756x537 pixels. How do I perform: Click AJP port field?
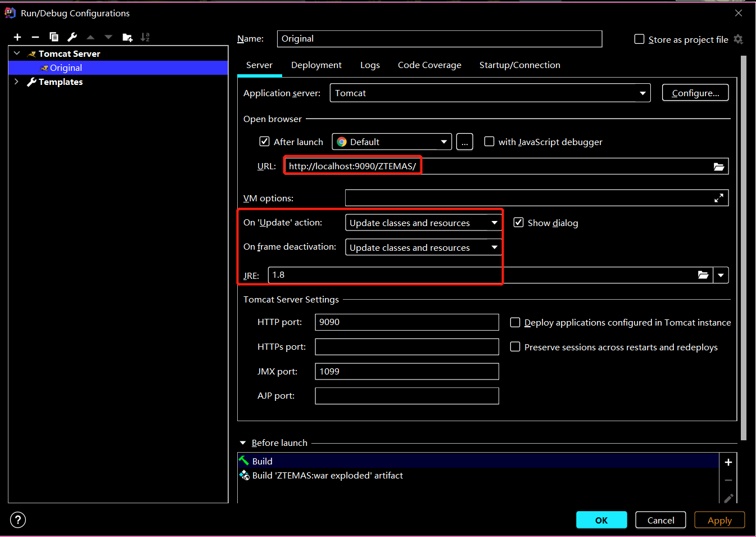pos(407,396)
